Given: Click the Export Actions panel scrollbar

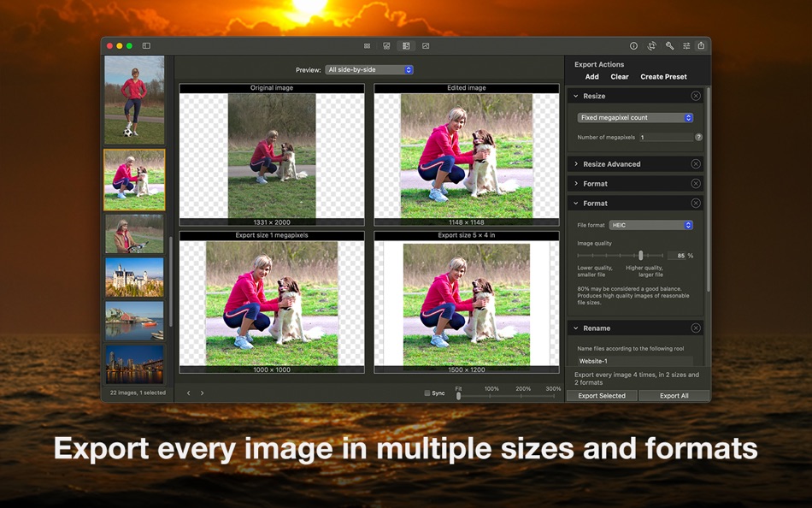Looking at the screenshot, I should point(708,189).
